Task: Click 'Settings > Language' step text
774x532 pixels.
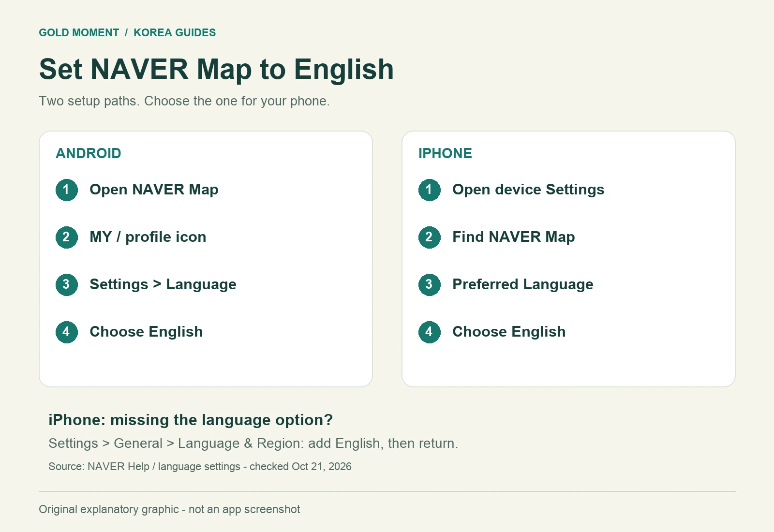Action: 163,284
